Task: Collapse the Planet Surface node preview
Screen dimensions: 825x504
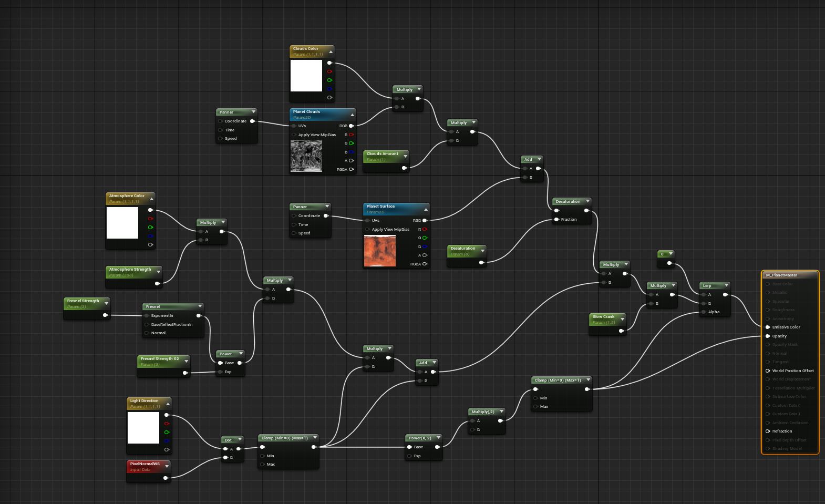Action: [x=426, y=209]
